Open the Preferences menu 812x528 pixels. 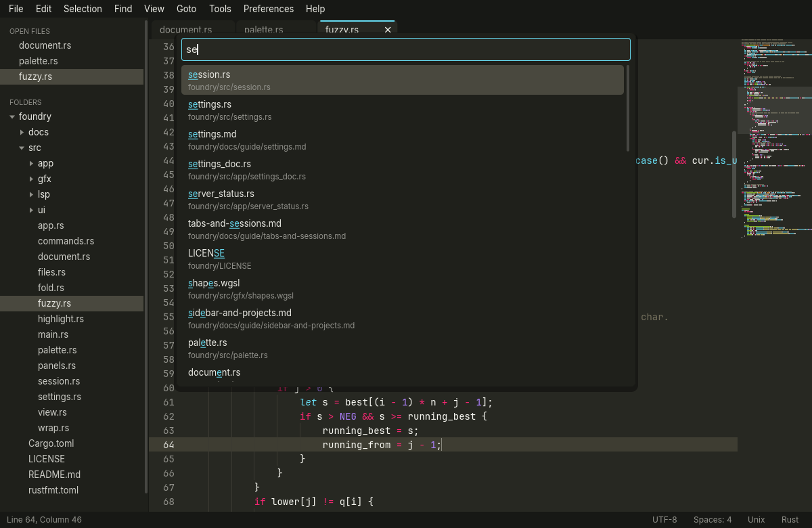269,9
